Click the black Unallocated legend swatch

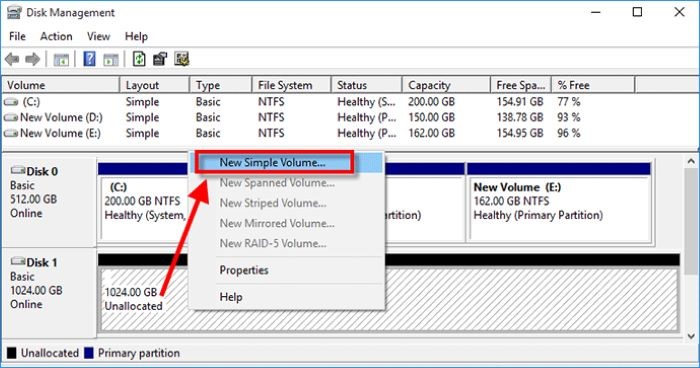pos(12,353)
